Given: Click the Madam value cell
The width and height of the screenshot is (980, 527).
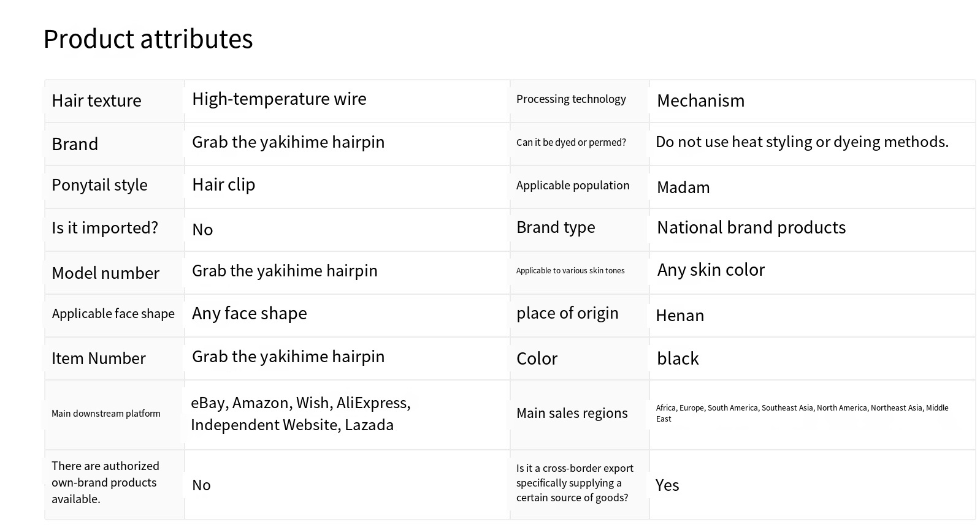Looking at the screenshot, I should tap(683, 188).
